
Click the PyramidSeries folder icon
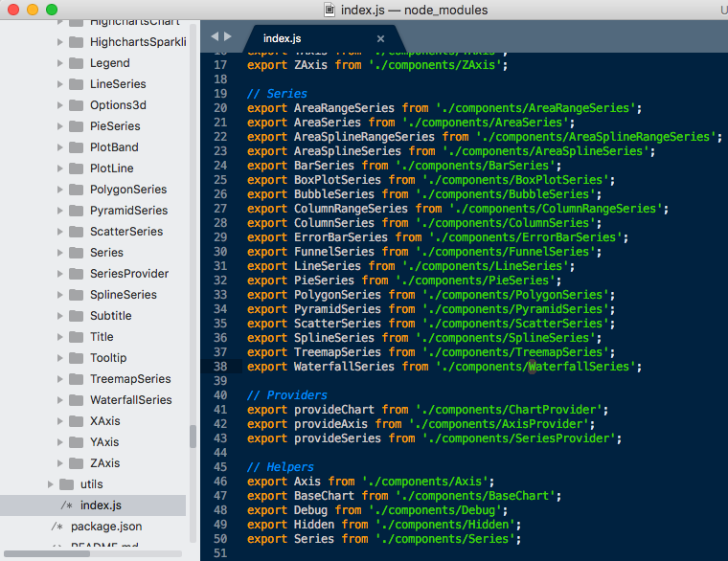76,211
